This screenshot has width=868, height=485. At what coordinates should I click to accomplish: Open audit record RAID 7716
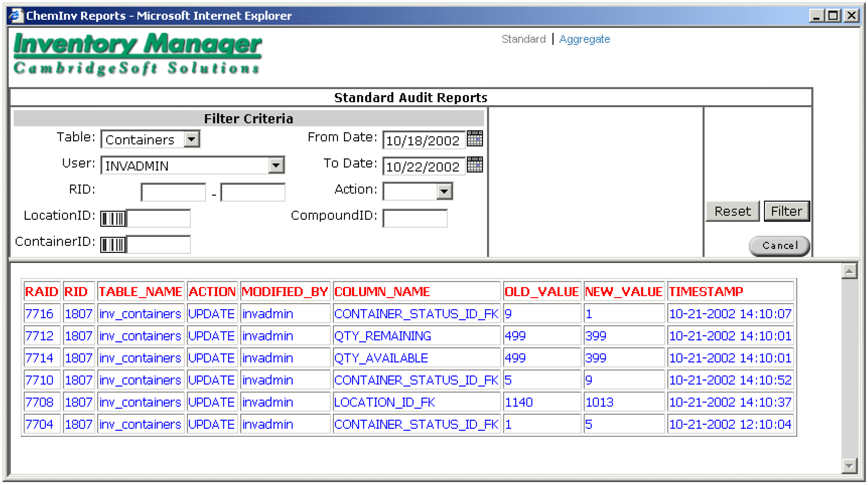point(39,314)
